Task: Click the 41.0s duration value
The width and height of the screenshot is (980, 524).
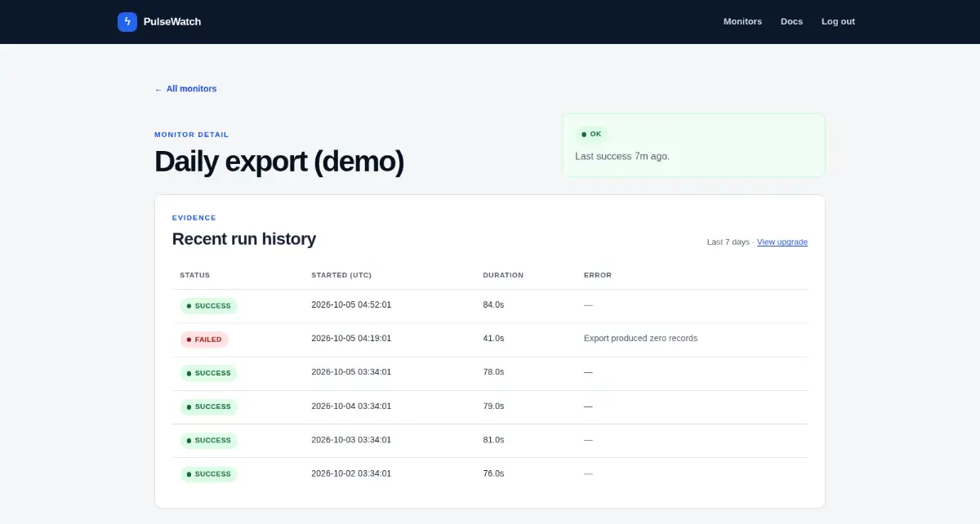Action: pyautogui.click(x=493, y=338)
